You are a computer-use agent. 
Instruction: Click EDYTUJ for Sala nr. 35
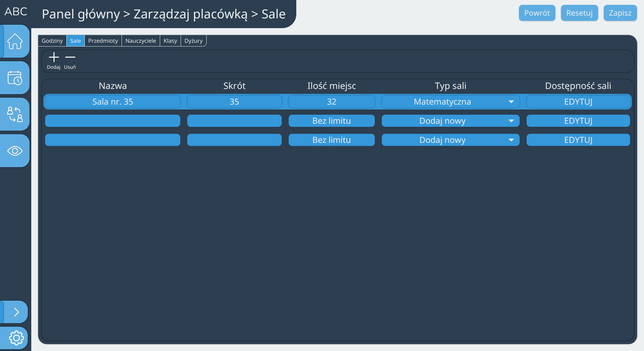pos(578,102)
